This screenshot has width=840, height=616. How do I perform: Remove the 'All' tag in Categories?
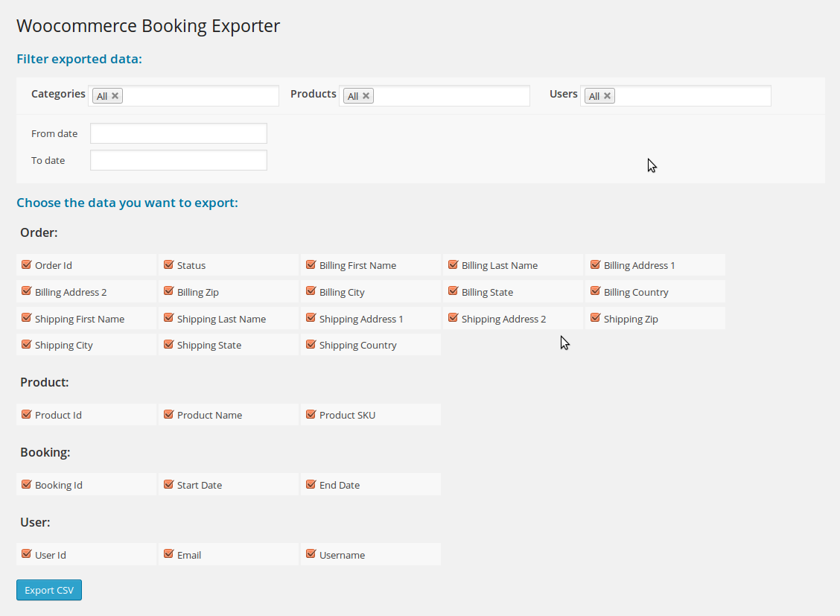[115, 96]
